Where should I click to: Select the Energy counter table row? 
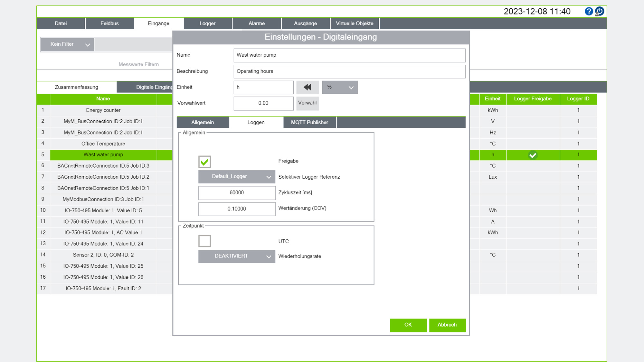103,110
